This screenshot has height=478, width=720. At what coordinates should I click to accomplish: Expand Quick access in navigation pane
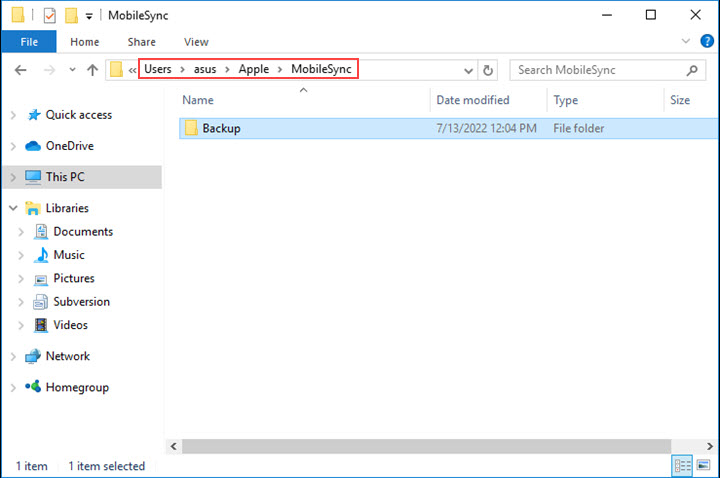[x=13, y=115]
